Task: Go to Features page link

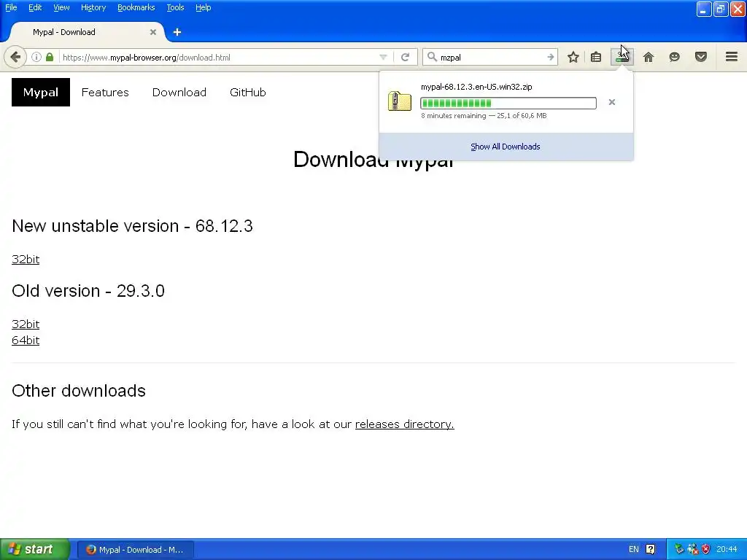Action: pos(105,93)
